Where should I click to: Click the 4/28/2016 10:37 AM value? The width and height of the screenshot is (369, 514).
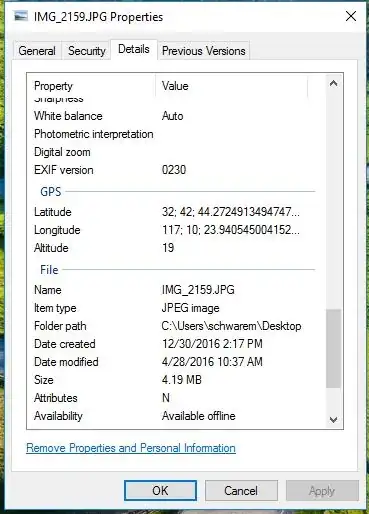[212, 362]
